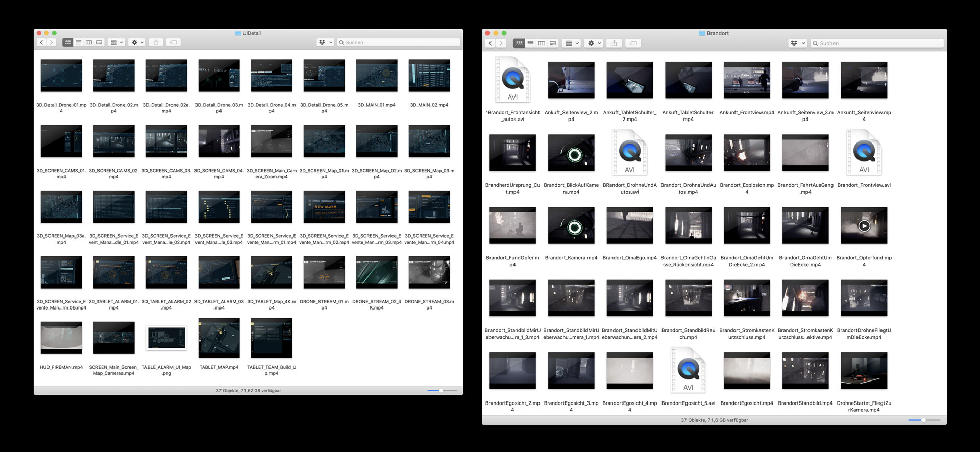Activate icon view in Brandort window

click(519, 43)
